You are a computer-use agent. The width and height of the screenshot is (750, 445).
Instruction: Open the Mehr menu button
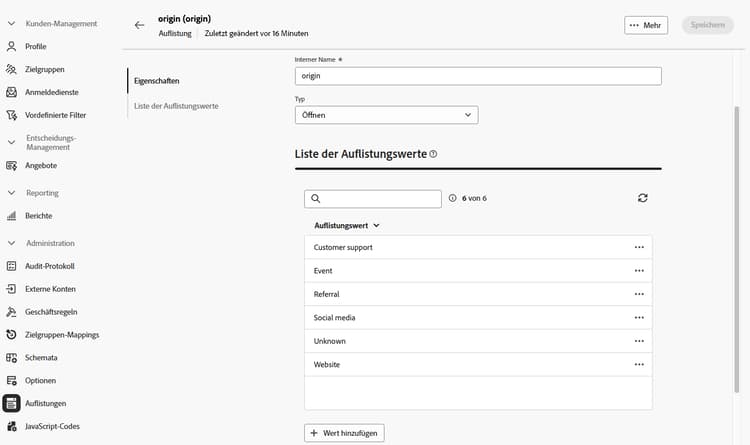click(645, 25)
